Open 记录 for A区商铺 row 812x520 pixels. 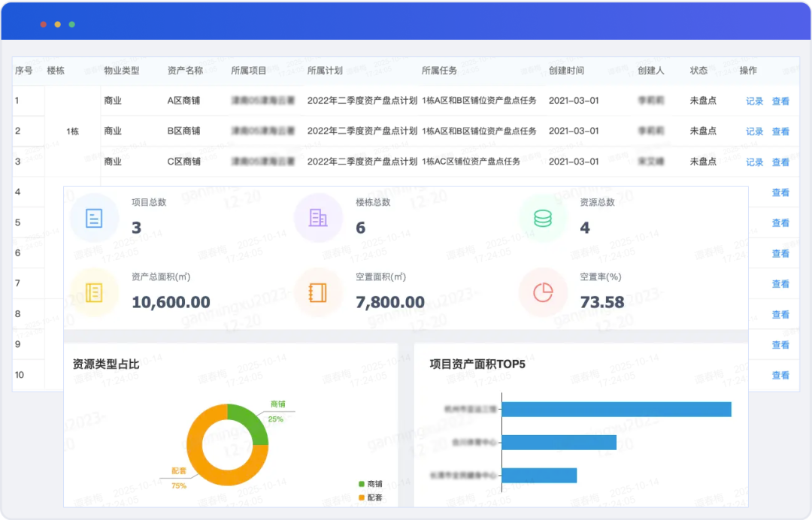[754, 101]
